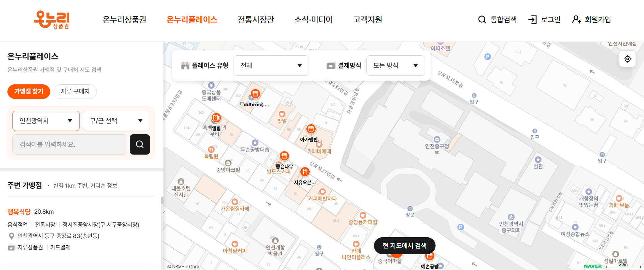The width and height of the screenshot is (644, 270).
Task: Open the 전통시장관 menu
Action: tap(256, 20)
